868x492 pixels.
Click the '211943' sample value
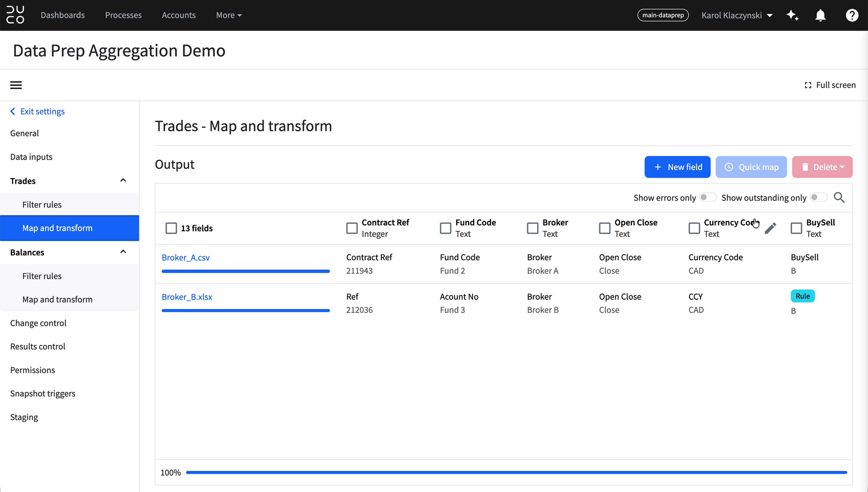pos(359,271)
